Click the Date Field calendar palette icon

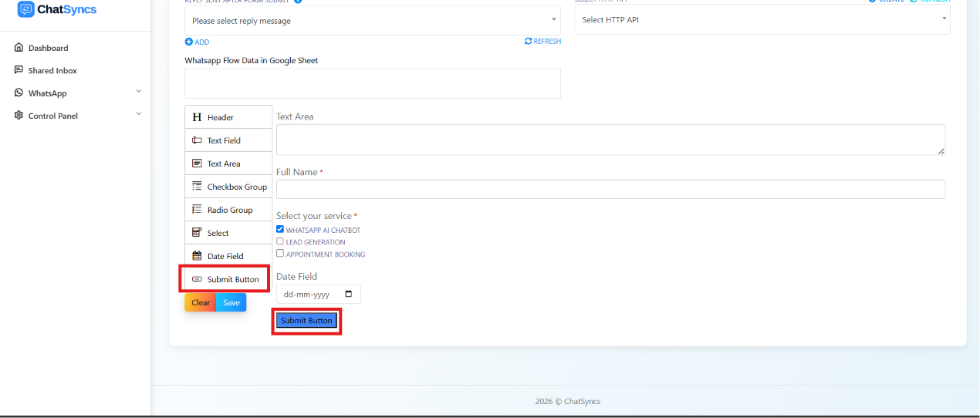pyautogui.click(x=197, y=255)
